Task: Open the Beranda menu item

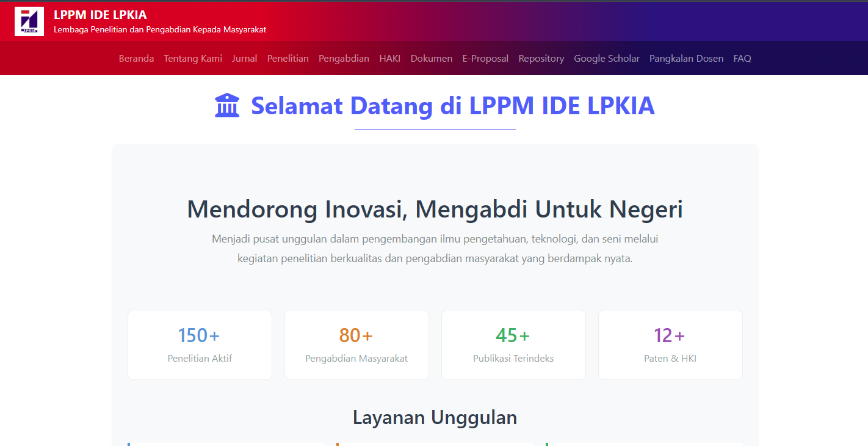Action: pyautogui.click(x=136, y=59)
